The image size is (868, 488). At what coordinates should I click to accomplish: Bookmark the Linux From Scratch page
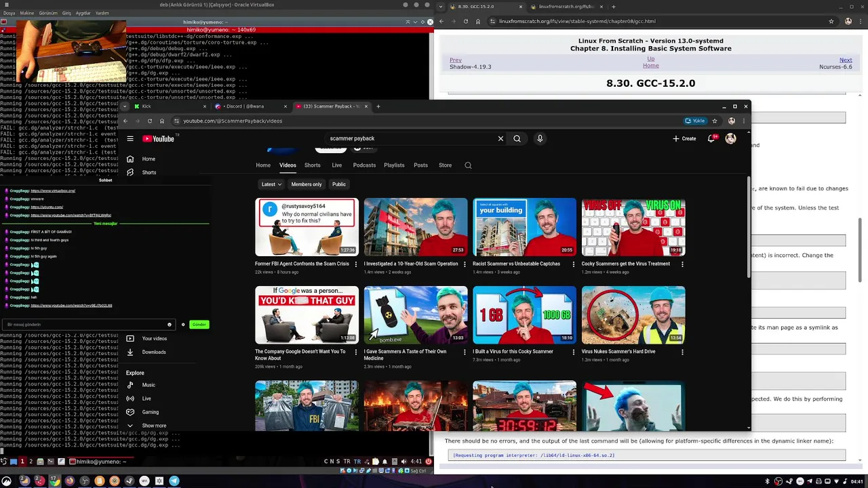(831, 21)
